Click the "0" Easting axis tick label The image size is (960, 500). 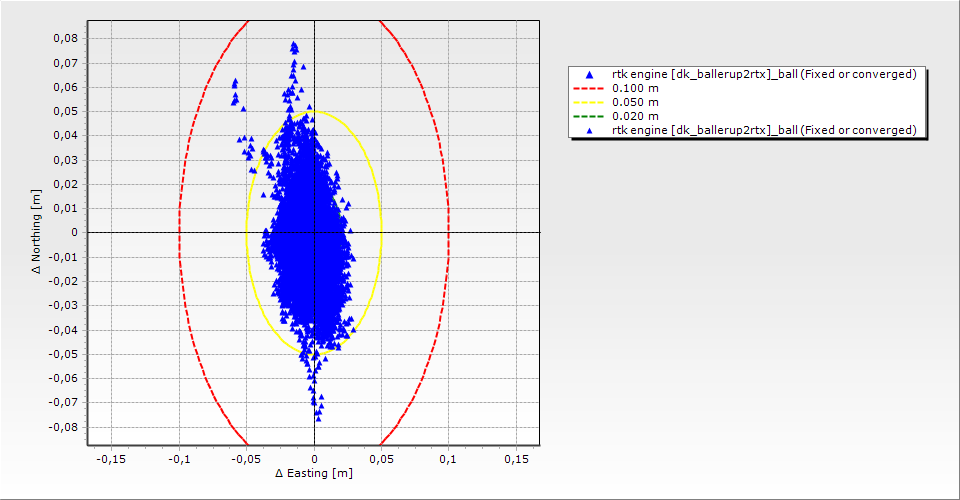point(314,459)
